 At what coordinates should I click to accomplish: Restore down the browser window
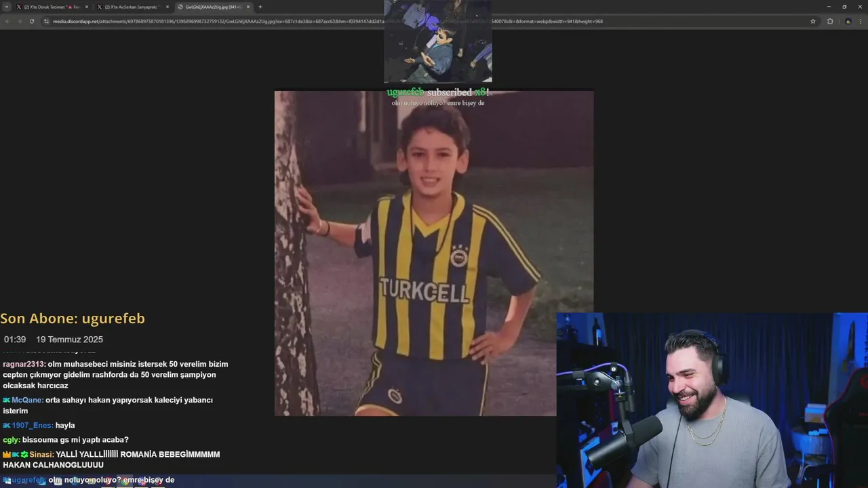[x=844, y=7]
